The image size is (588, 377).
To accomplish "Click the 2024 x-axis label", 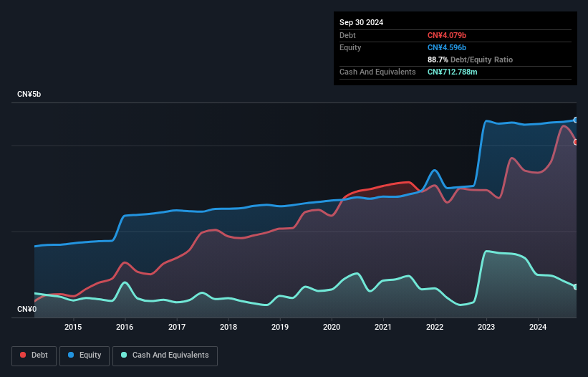I will pos(538,327).
